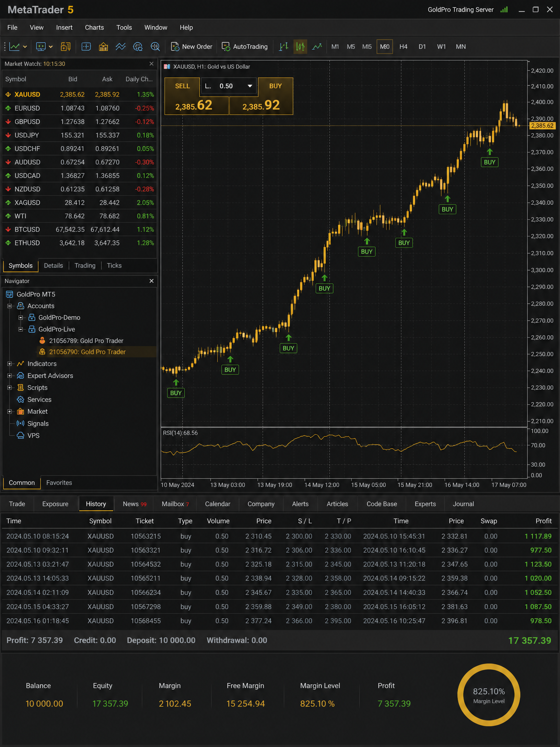This screenshot has width=560, height=747.
Task: Click the GoldPro MT5 root icon
Action: click(10, 294)
